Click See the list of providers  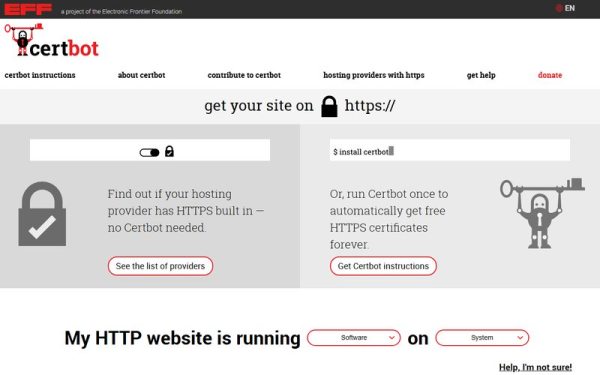pyautogui.click(x=160, y=266)
